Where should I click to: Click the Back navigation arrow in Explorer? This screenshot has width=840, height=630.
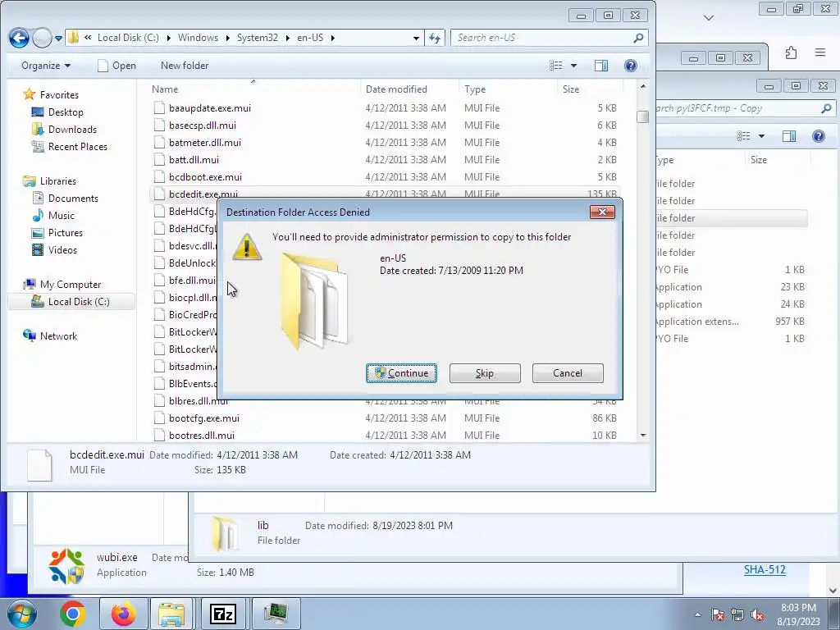(x=19, y=38)
